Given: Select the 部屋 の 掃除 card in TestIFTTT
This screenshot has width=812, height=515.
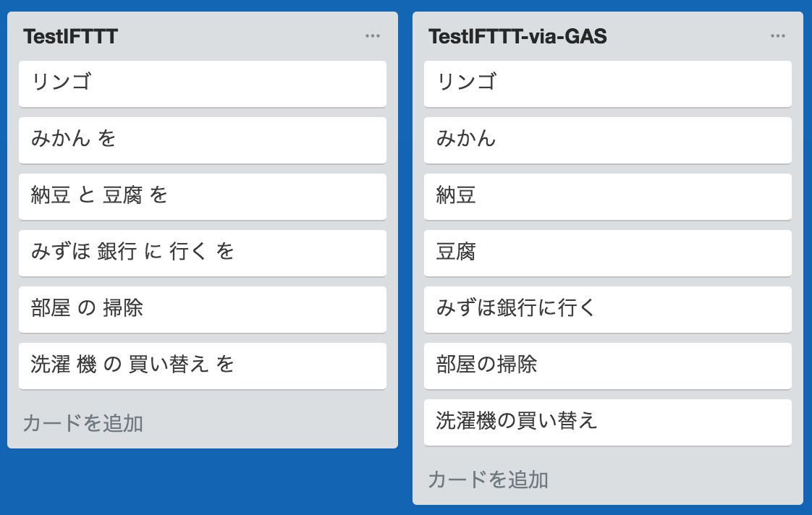Looking at the screenshot, I should point(203,309).
